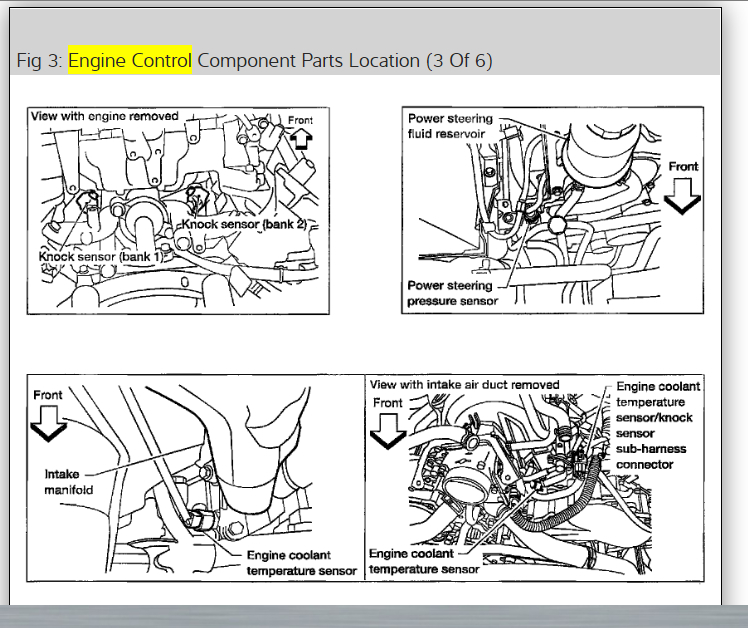Open the intake manifold coolant sensor diagram

point(196,478)
